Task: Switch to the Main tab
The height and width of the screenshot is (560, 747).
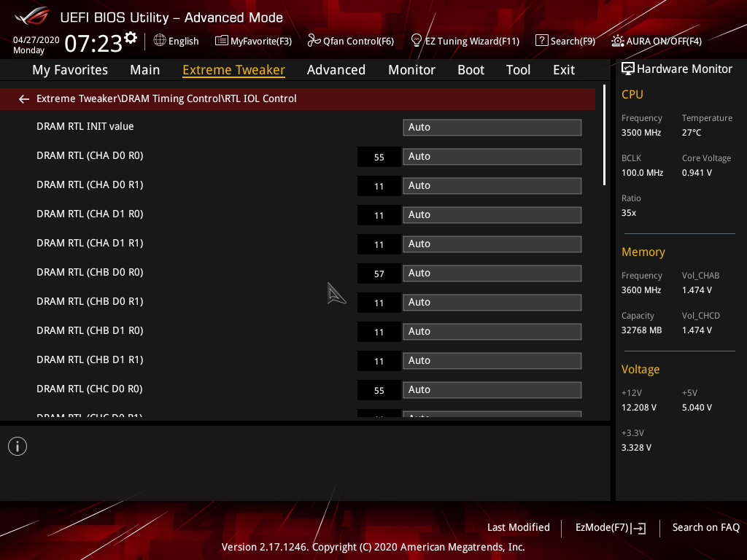Action: (145, 69)
